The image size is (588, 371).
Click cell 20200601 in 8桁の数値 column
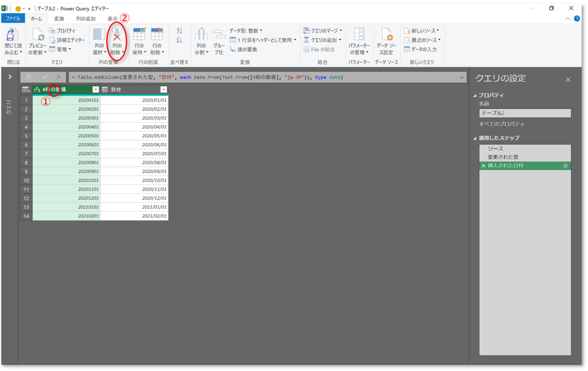click(x=66, y=144)
